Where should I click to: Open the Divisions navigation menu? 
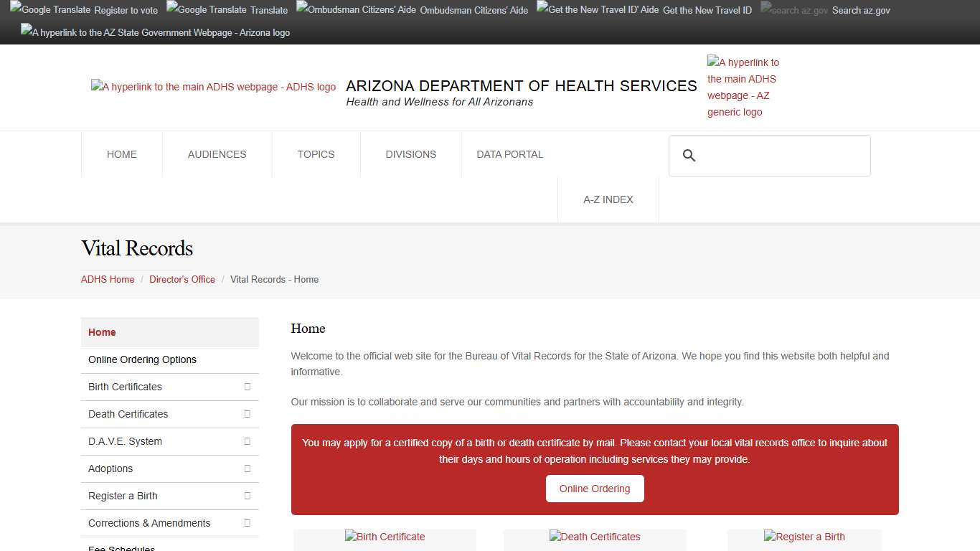(410, 154)
